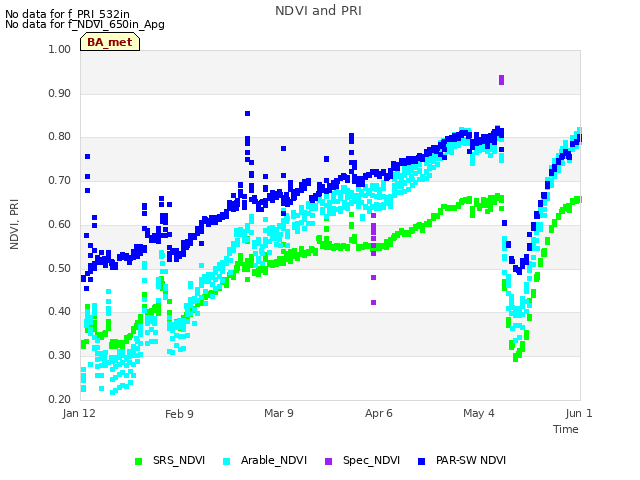640x480 pixels.
Task: Click the blue PAR-SW NDVI legend swatch
Action: (422, 461)
